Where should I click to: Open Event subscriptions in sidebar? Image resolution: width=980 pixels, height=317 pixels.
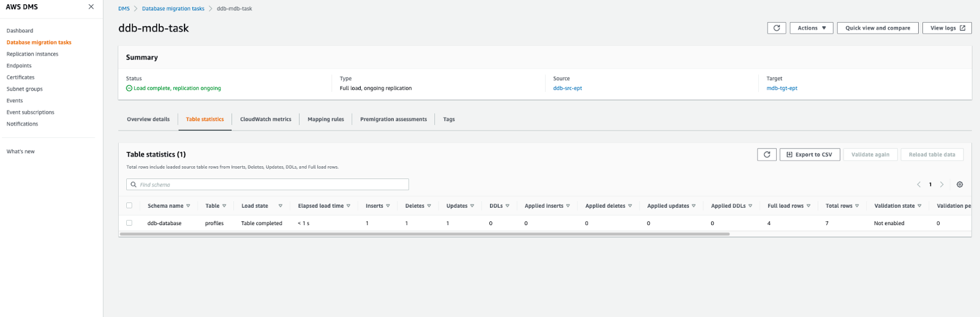[x=30, y=112]
